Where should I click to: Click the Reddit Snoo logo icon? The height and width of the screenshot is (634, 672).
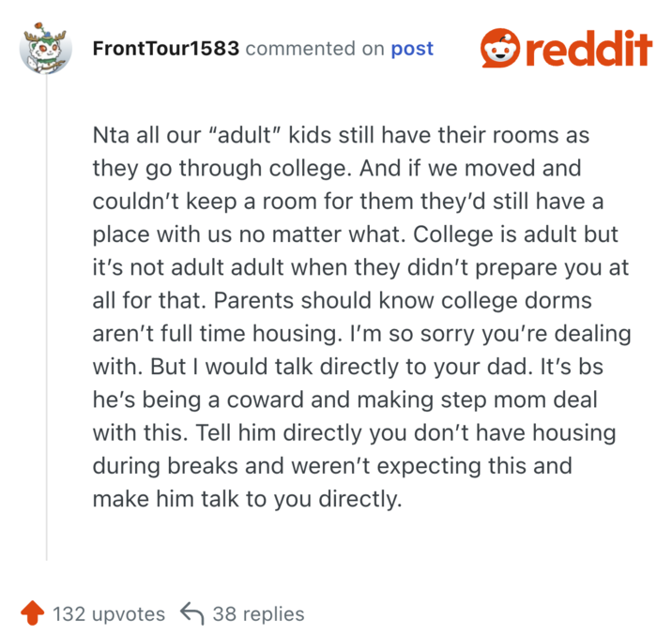(x=498, y=48)
